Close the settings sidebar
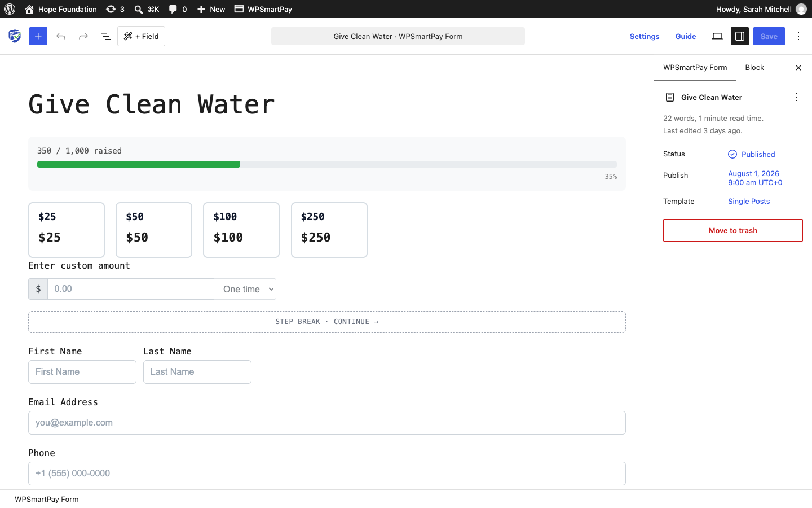 point(798,68)
